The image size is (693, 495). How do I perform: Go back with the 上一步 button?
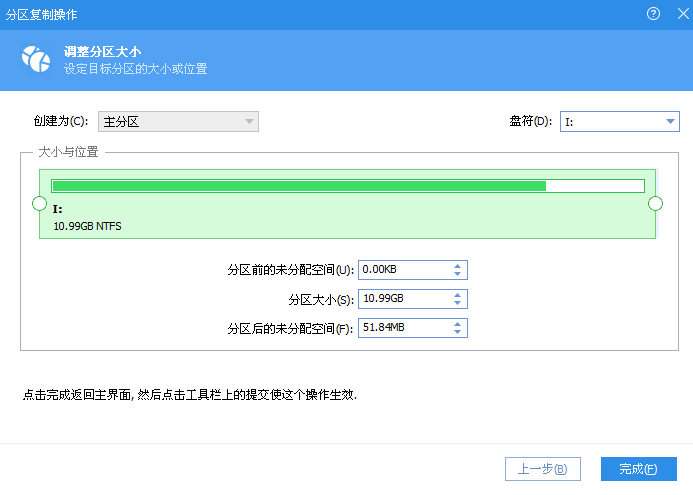[x=543, y=469]
